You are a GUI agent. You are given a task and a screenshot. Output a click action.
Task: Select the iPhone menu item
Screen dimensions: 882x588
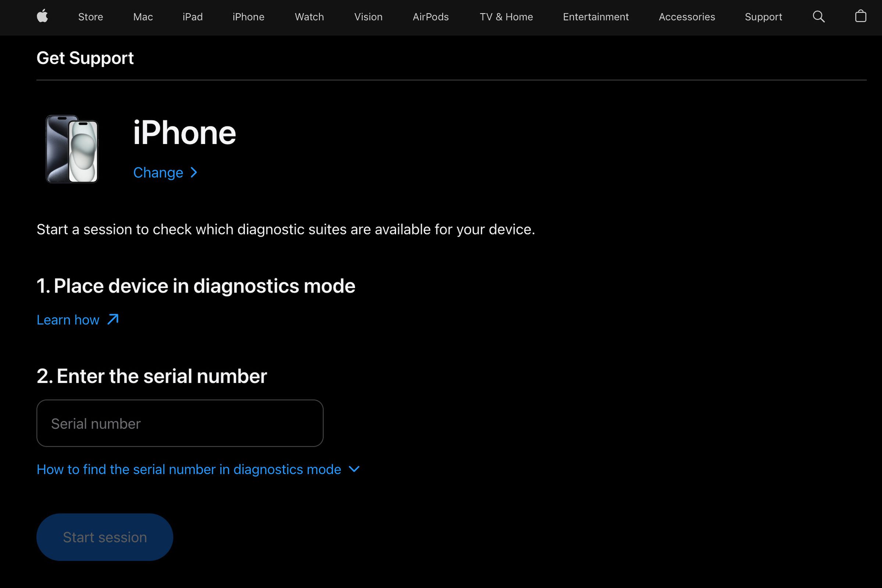[x=248, y=17]
